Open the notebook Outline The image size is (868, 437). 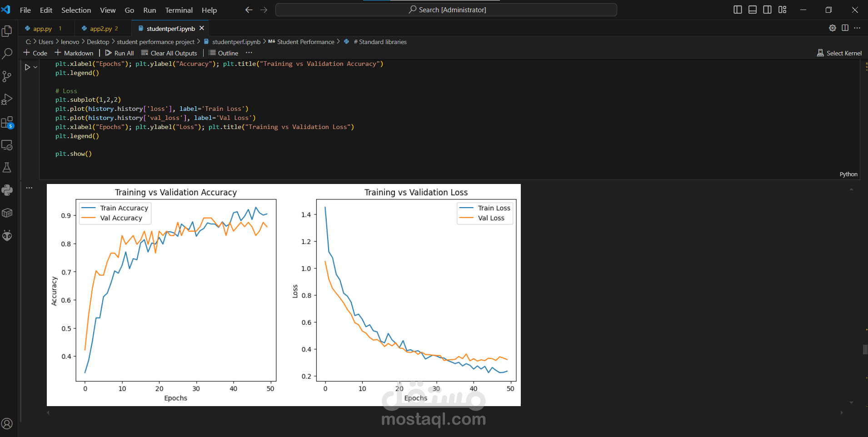pyautogui.click(x=223, y=53)
